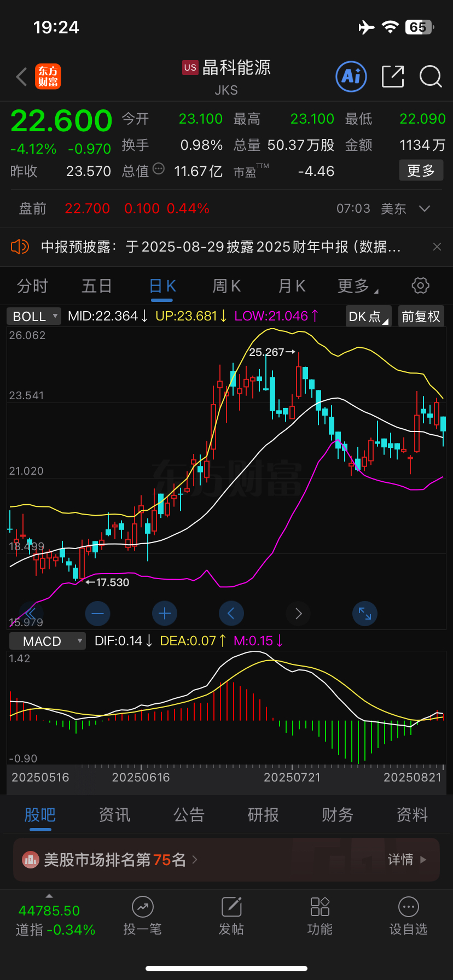Expand the index bar up arrow
Viewport: 453px width, 980px height.
pyautogui.click(x=49, y=896)
